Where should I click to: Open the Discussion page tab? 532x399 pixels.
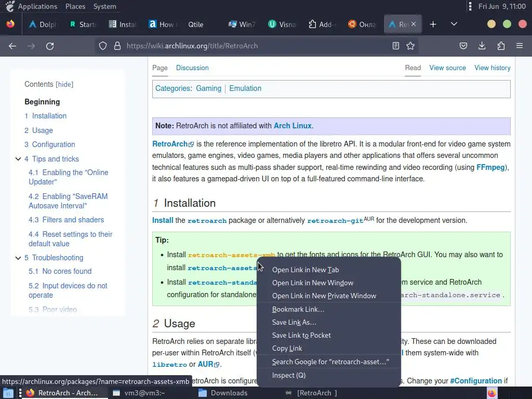pyautogui.click(x=192, y=68)
